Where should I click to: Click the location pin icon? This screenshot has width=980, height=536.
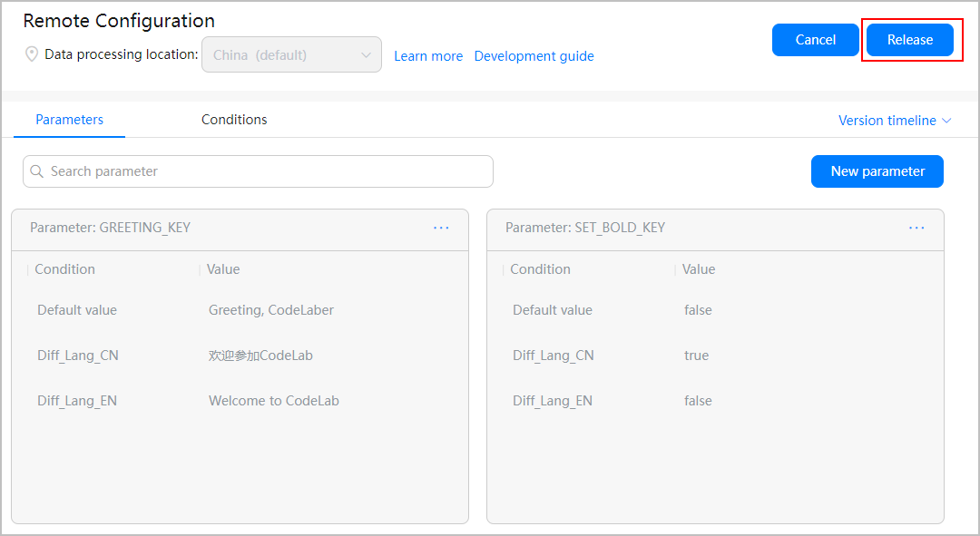(32, 54)
